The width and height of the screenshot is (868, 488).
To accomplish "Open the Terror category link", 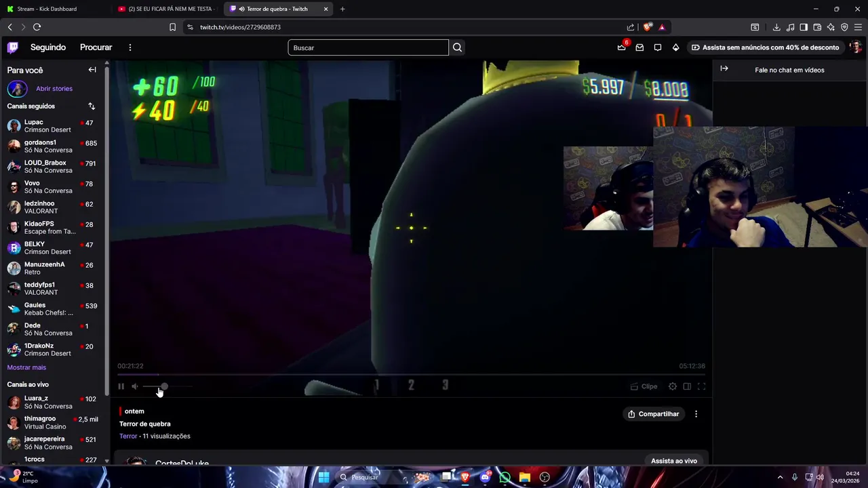I will tap(128, 436).
